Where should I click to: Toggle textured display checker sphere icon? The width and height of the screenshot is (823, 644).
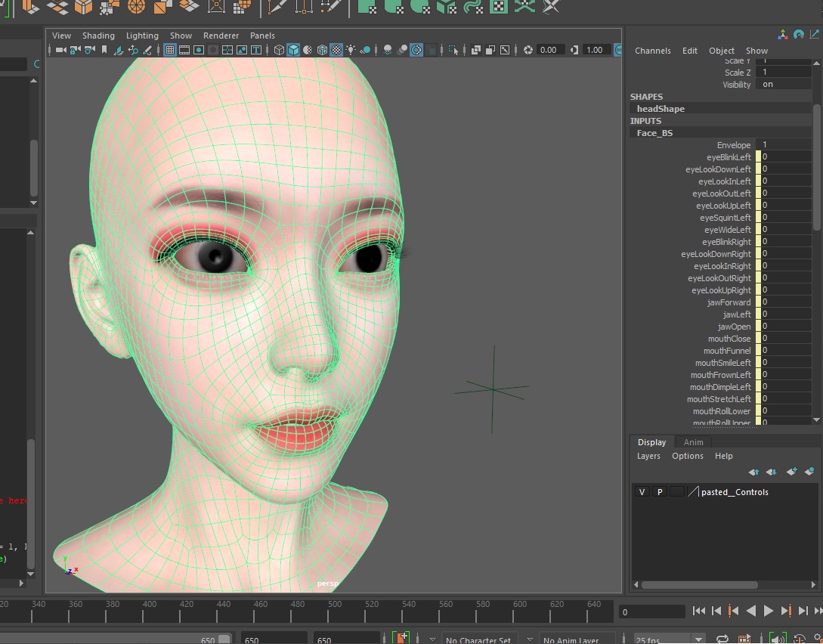pos(336,50)
